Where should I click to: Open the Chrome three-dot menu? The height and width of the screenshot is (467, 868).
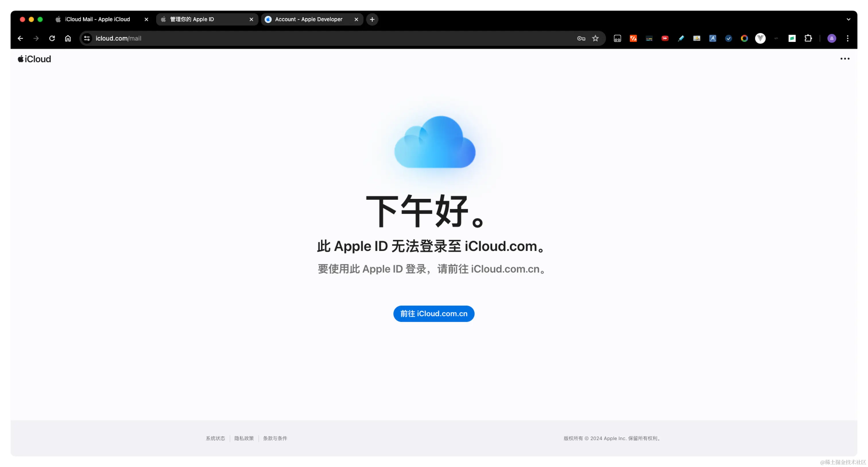[x=847, y=38]
